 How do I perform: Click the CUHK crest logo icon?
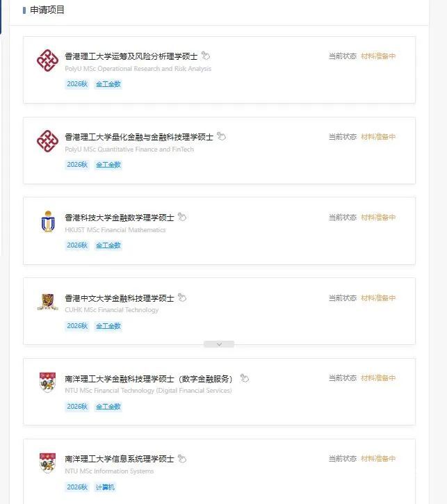[x=47, y=302]
